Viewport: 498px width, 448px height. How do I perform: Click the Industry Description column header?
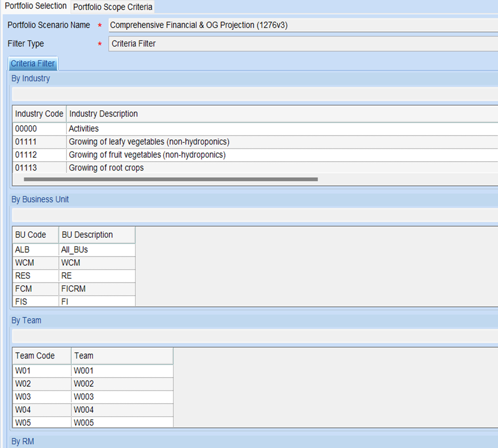104,114
